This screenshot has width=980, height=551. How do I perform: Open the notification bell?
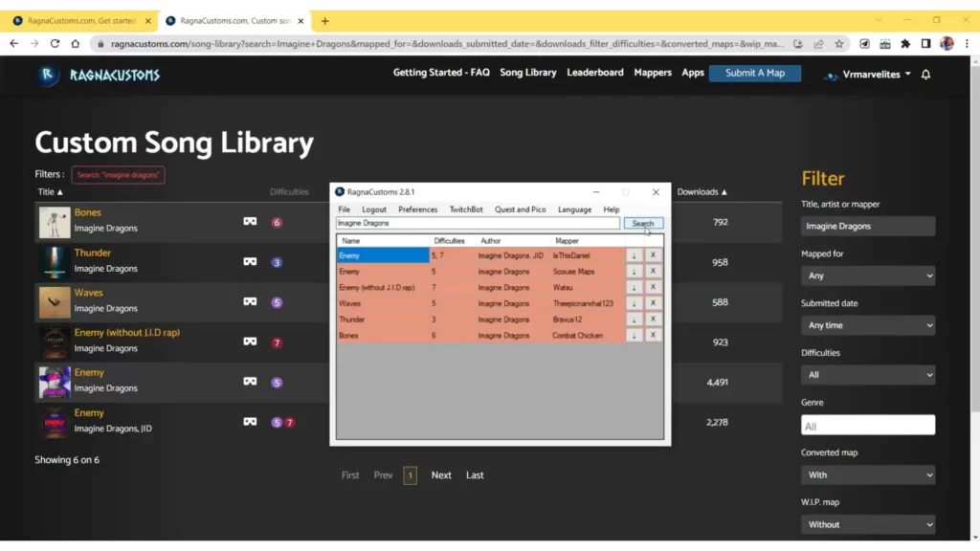tap(925, 75)
